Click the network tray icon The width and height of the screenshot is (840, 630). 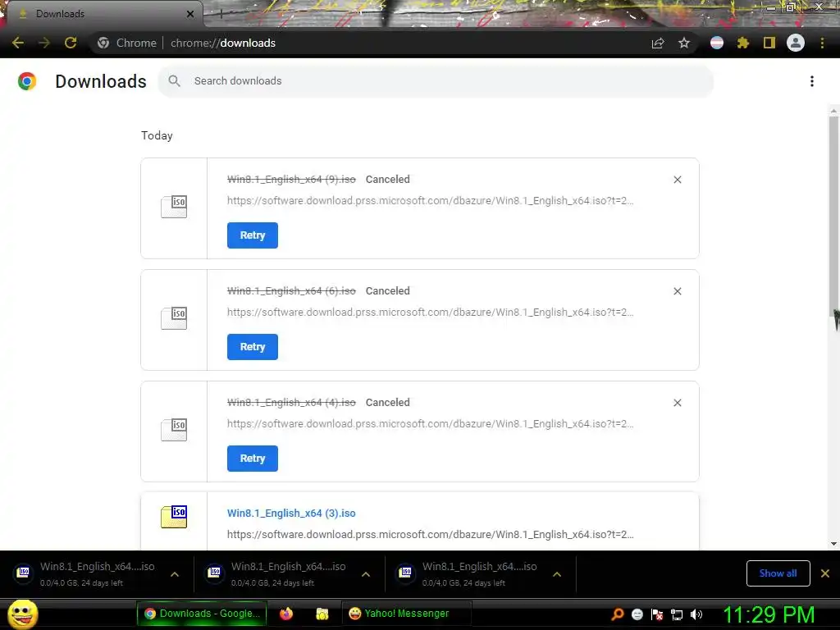click(x=677, y=615)
